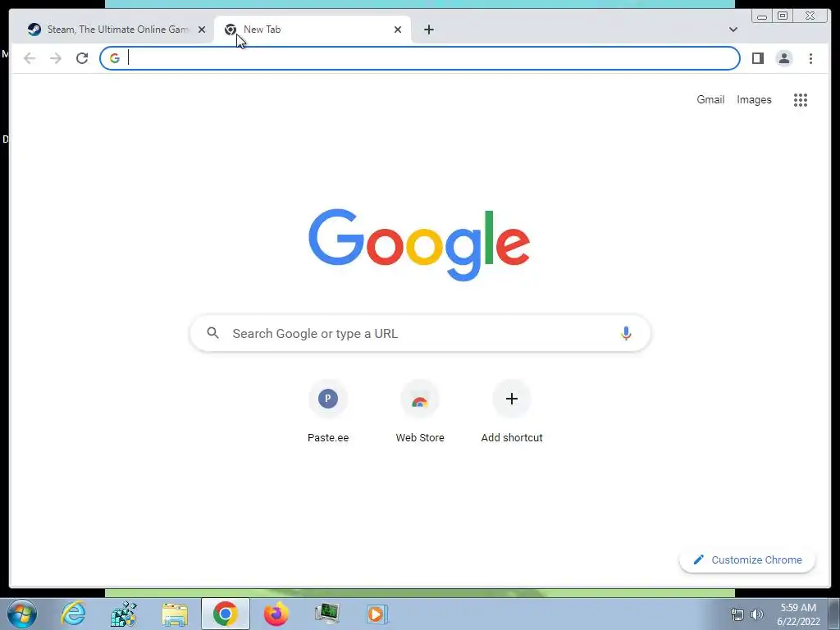Open the colored blocks taskbar app
Image resolution: width=840 pixels, height=630 pixels.
(124, 614)
